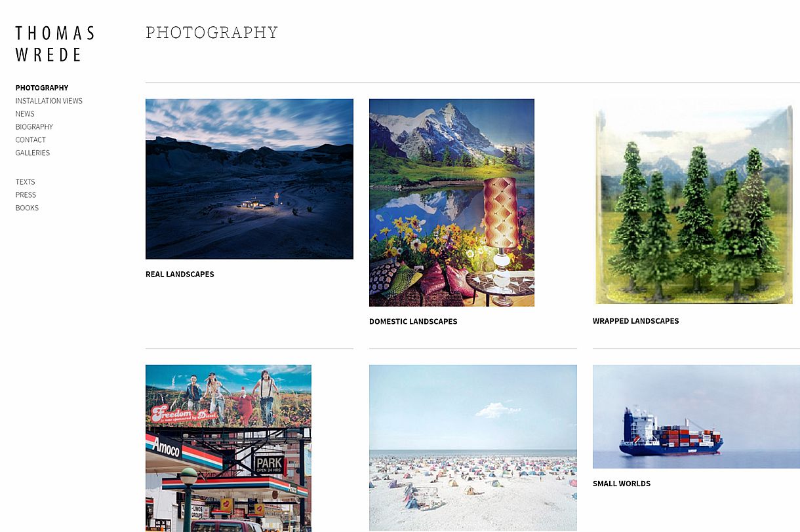The width and height of the screenshot is (800, 532).
Task: Open the night desert landscape thumbnail
Action: coord(249,179)
